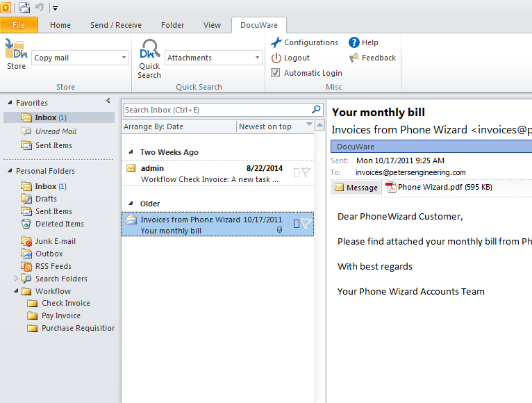Switch to the View tab
Viewport: 532px width, 403px height.
tap(212, 25)
